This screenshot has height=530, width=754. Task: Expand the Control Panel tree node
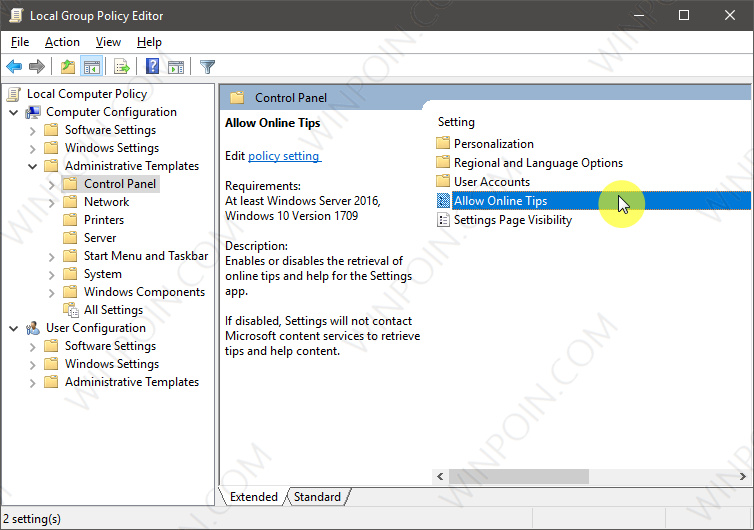[51, 185]
